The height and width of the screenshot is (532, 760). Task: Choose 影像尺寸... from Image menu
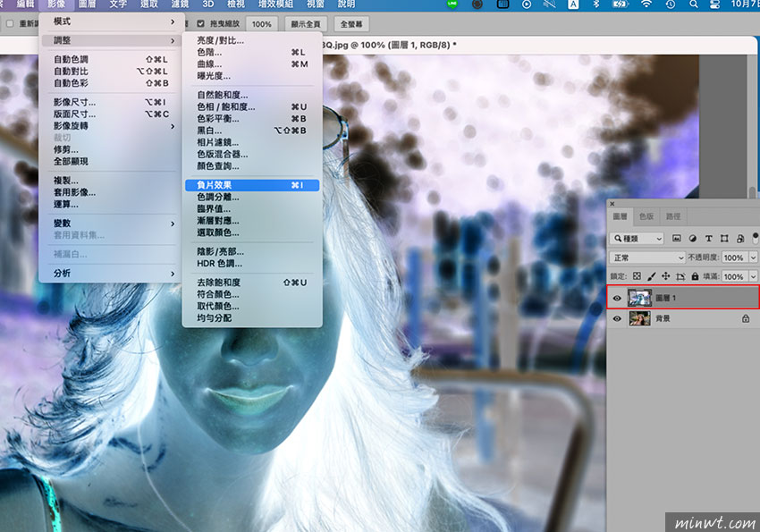pyautogui.click(x=110, y=102)
